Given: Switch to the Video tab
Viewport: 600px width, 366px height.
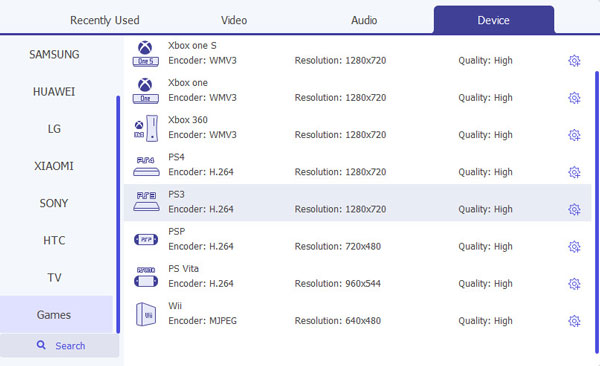Looking at the screenshot, I should tap(234, 20).
